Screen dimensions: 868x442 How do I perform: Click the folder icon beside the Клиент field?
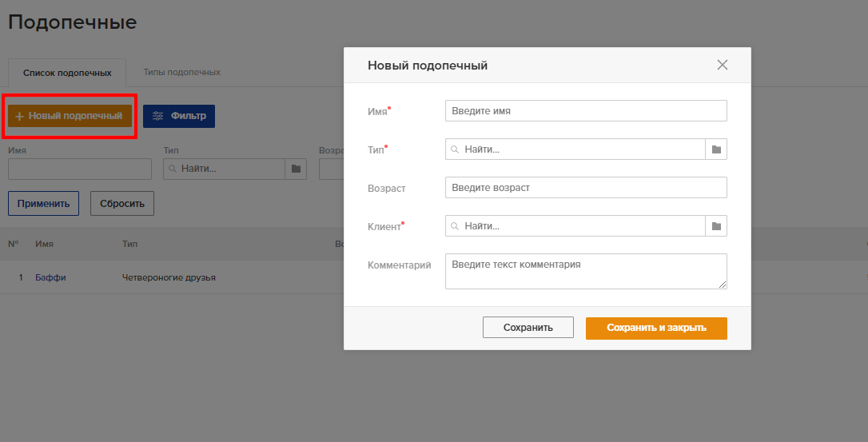(716, 226)
